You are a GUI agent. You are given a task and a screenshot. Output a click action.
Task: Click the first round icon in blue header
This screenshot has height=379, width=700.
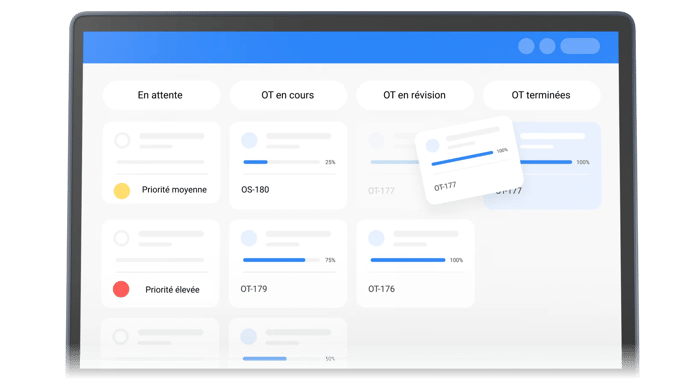point(526,46)
